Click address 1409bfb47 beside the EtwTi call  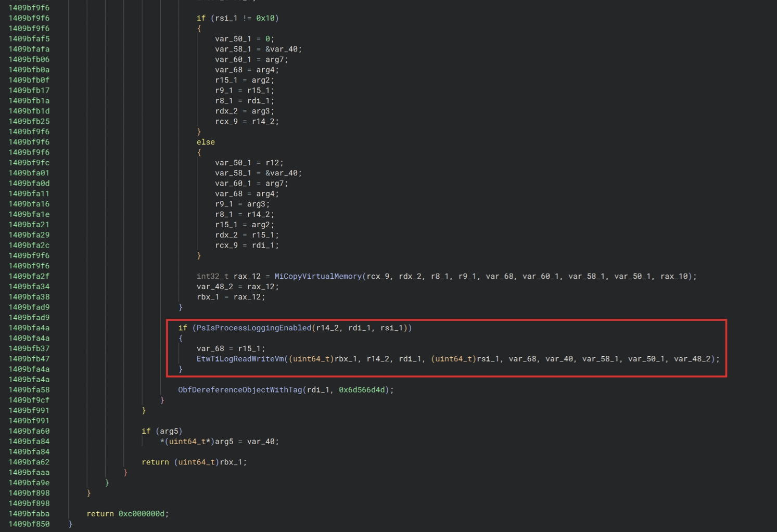pos(29,359)
